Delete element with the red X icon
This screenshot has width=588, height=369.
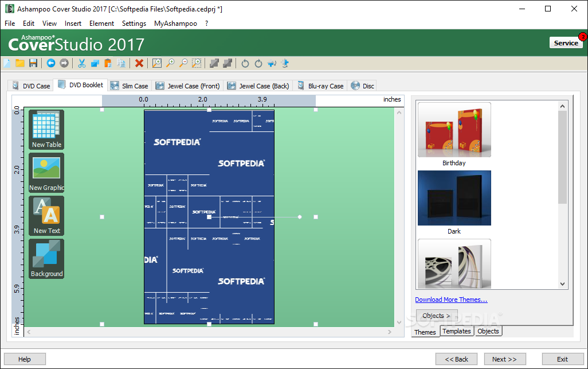pos(139,63)
